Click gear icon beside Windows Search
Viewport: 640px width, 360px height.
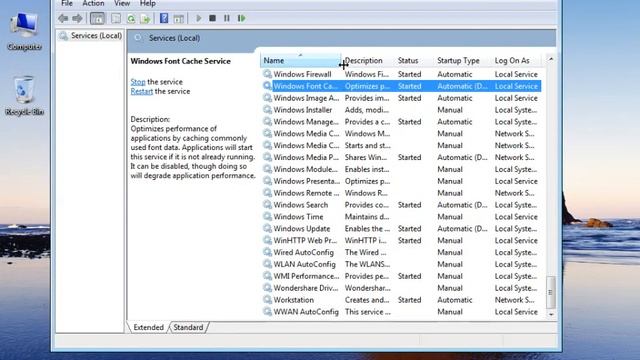point(267,204)
